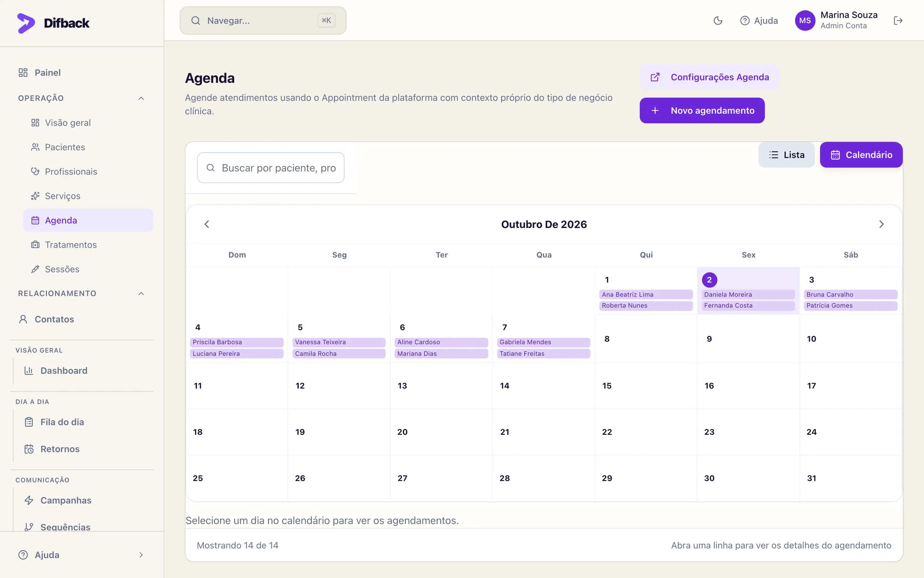Click the Outubro De 2026 month title
924x578 pixels.
[x=544, y=224]
